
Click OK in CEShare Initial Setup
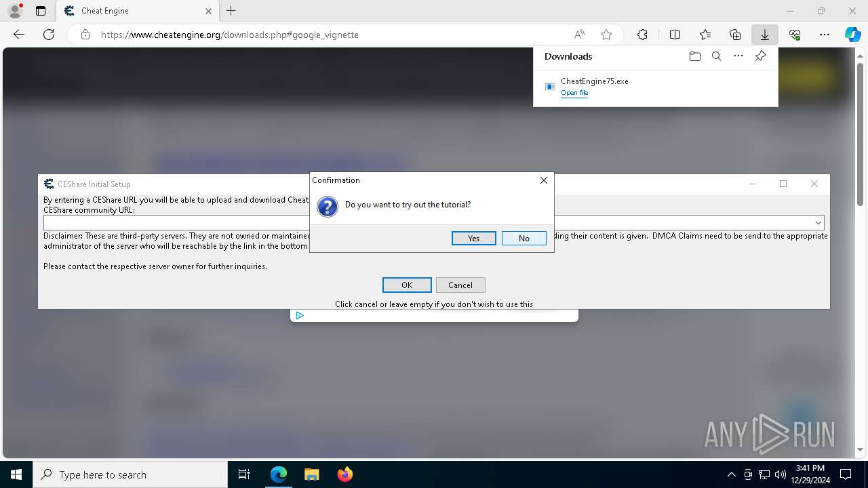[407, 285]
